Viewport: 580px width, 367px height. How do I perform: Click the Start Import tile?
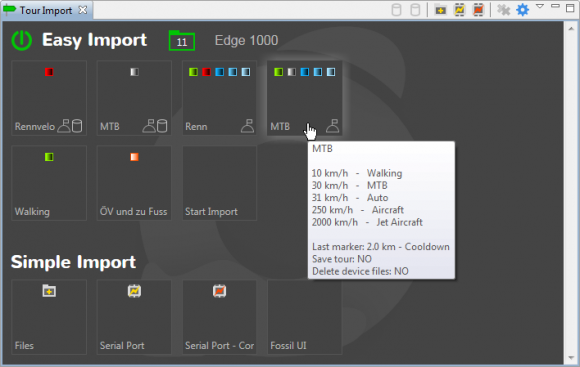click(x=219, y=183)
